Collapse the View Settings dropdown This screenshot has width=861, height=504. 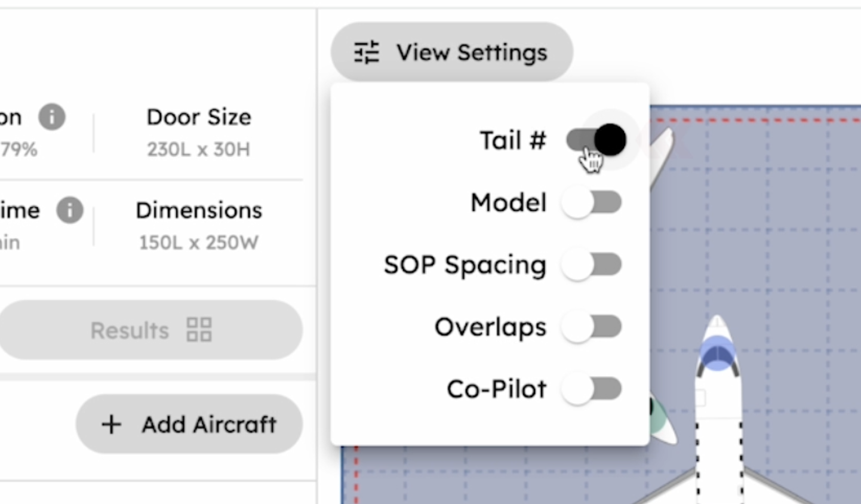(451, 53)
